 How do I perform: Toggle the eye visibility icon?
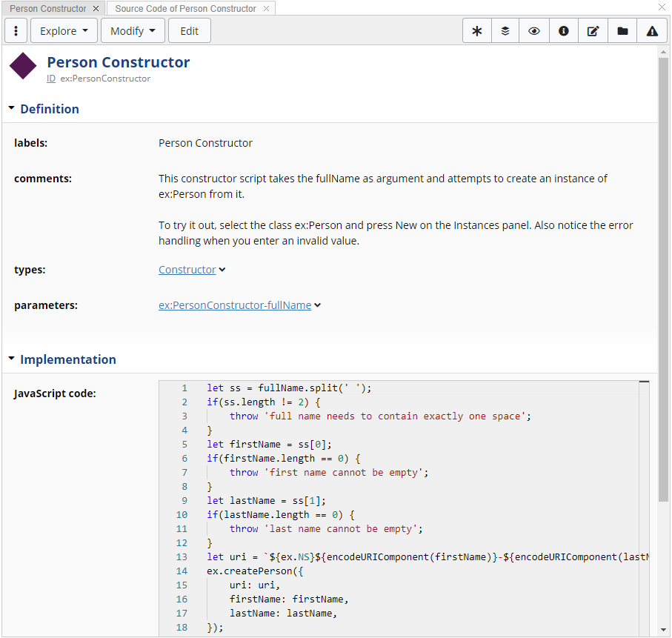[x=534, y=31]
